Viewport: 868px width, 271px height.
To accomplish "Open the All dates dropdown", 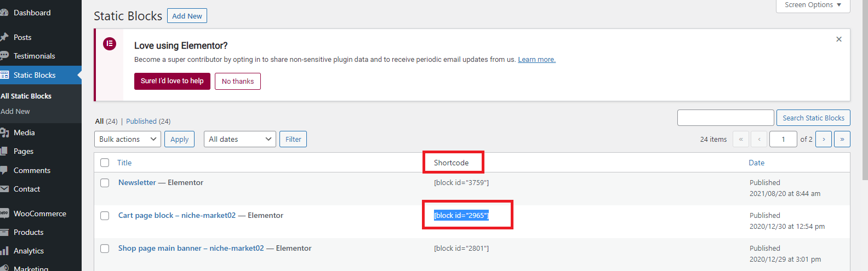I will [x=240, y=139].
